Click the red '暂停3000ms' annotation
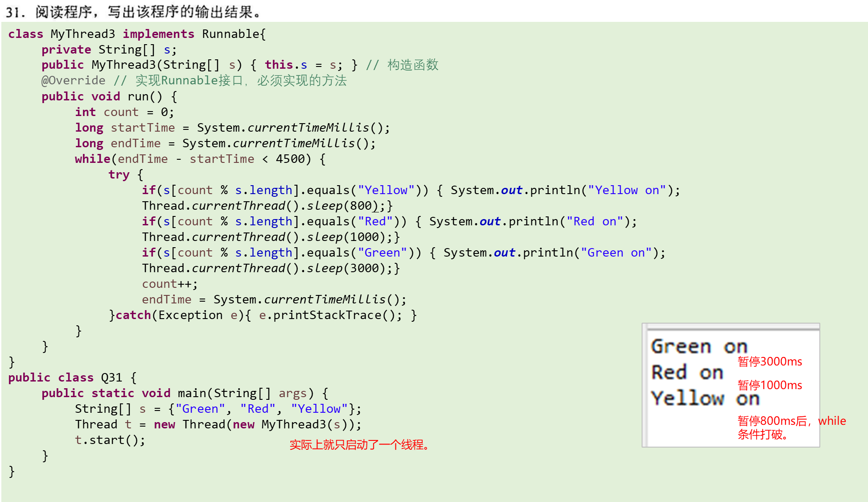This screenshot has width=868, height=502. coord(769,361)
